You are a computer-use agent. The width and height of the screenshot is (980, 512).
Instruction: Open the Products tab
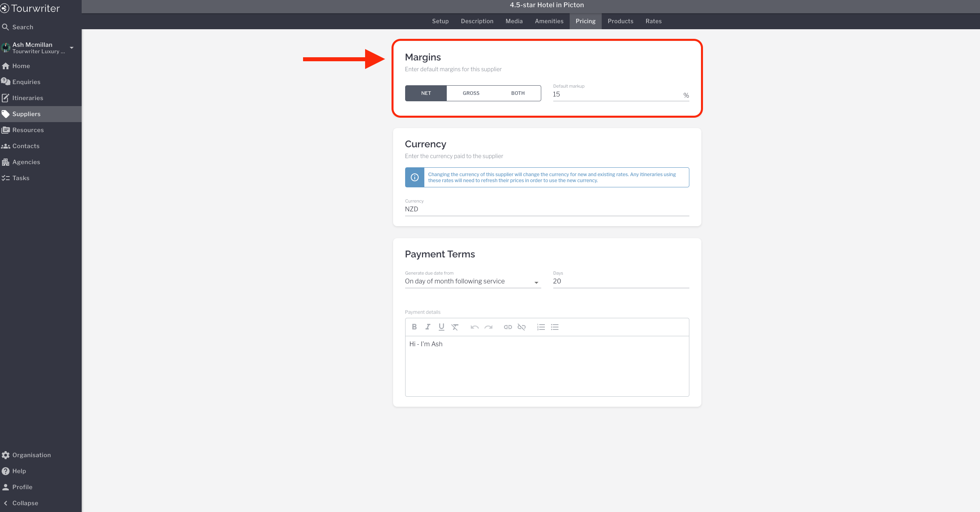pos(620,21)
